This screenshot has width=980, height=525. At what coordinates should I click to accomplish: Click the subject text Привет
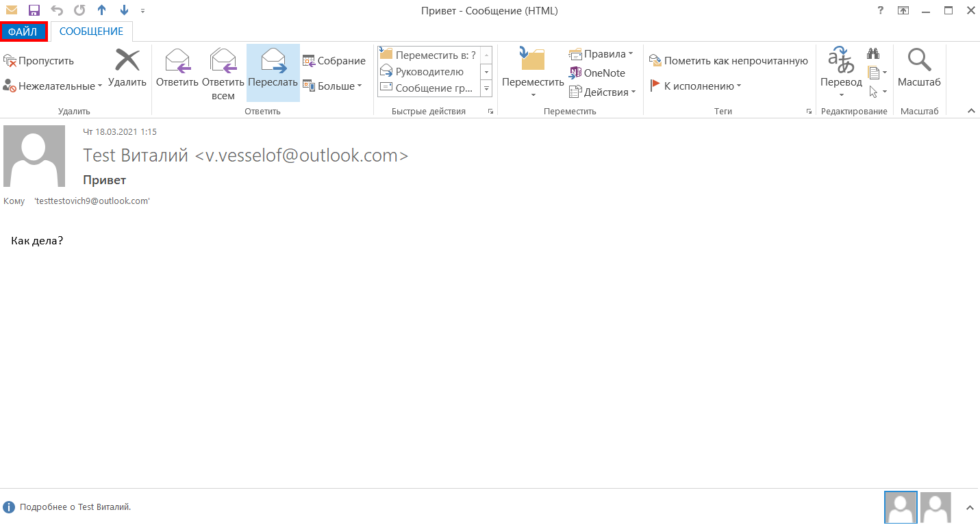[104, 180]
